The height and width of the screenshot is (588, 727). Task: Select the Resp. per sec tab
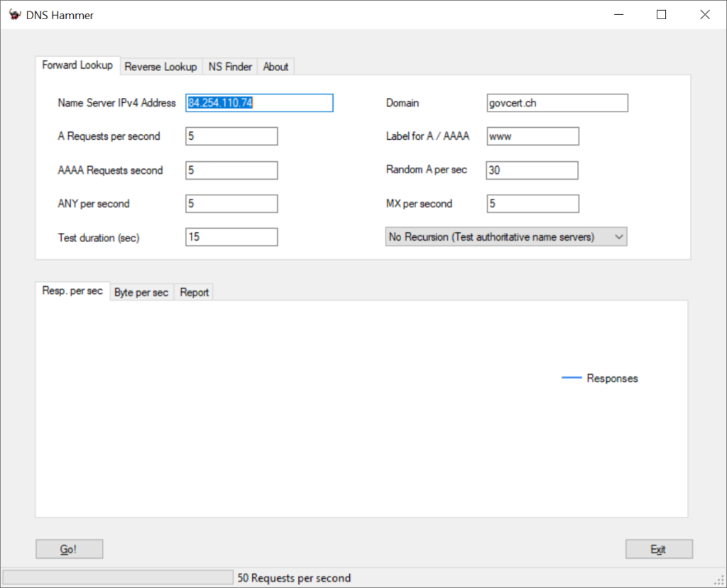pyautogui.click(x=72, y=290)
